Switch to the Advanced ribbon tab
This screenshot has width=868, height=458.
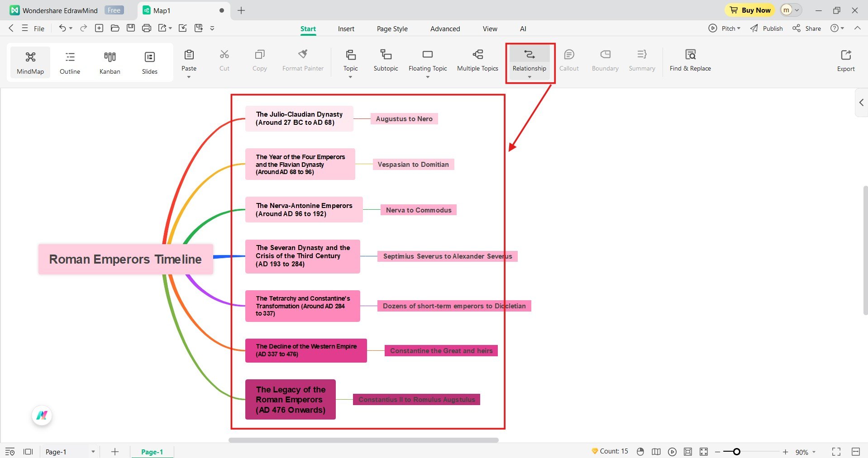[x=444, y=28]
